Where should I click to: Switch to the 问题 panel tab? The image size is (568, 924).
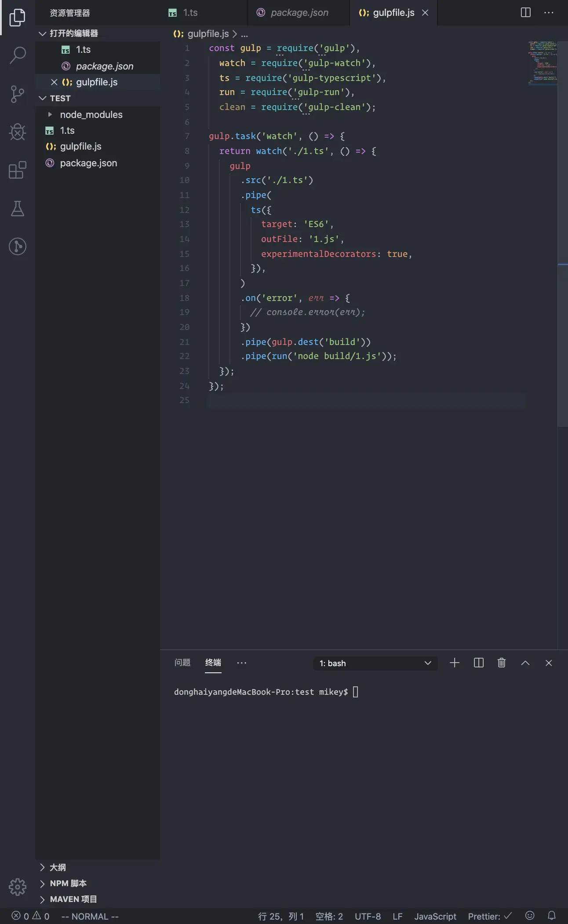click(182, 663)
